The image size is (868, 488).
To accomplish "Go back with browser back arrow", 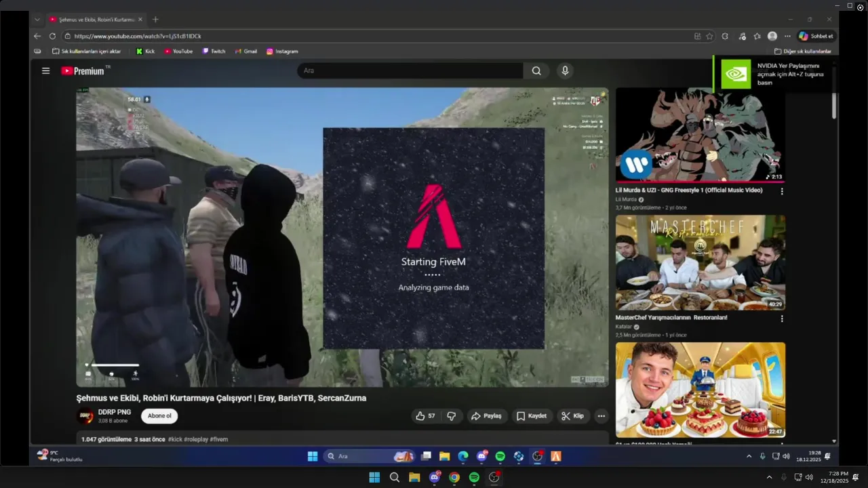I will [37, 36].
